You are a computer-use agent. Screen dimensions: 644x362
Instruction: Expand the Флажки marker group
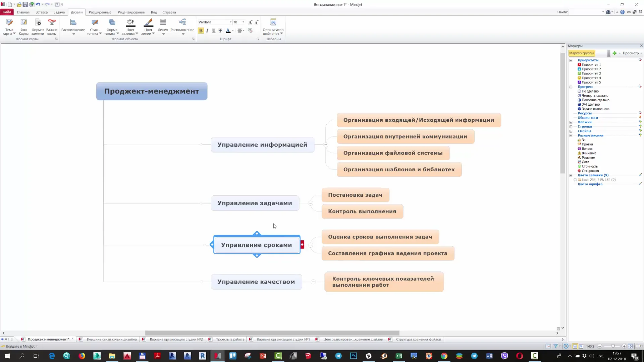point(571,122)
